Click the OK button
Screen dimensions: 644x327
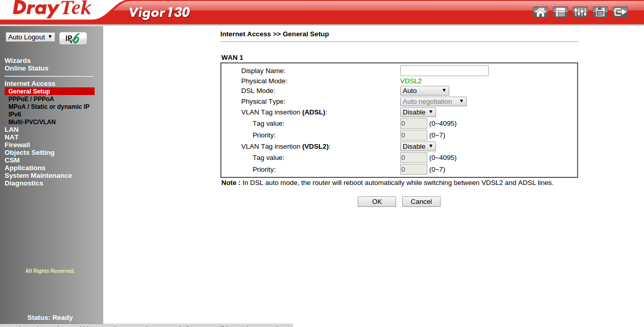tap(377, 201)
